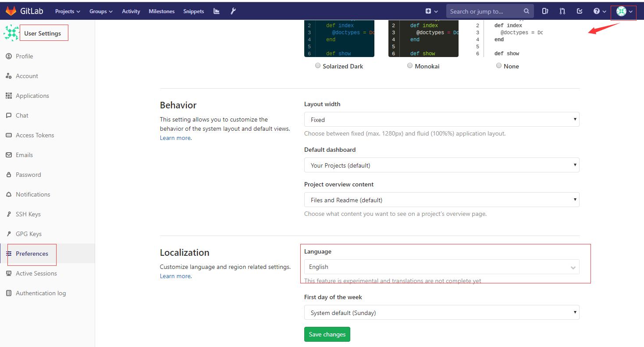Go to SSH Keys in sidebar
Image resolution: width=644 pixels, height=347 pixels.
(28, 214)
